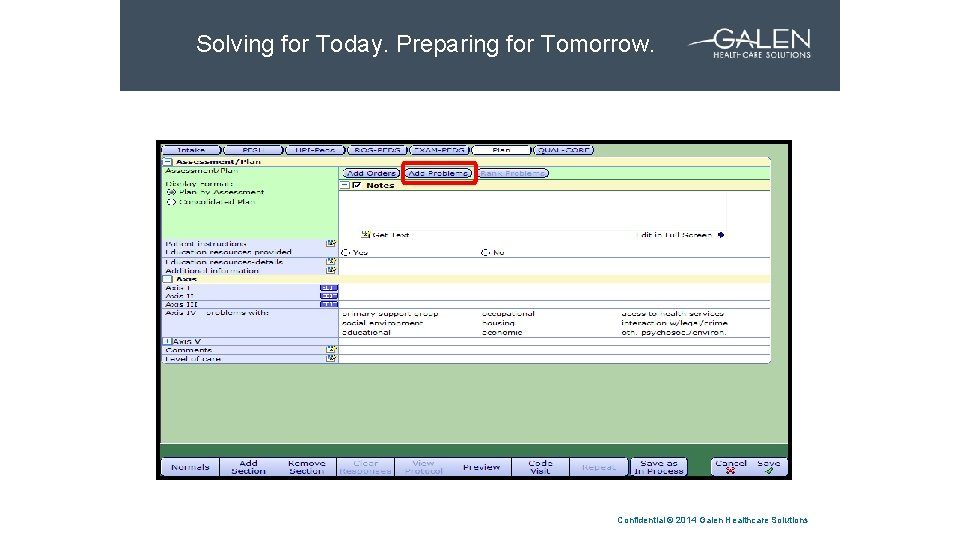Open the Additional information note icon
Image resolution: width=960 pixels, height=540 pixels.
click(x=331, y=270)
